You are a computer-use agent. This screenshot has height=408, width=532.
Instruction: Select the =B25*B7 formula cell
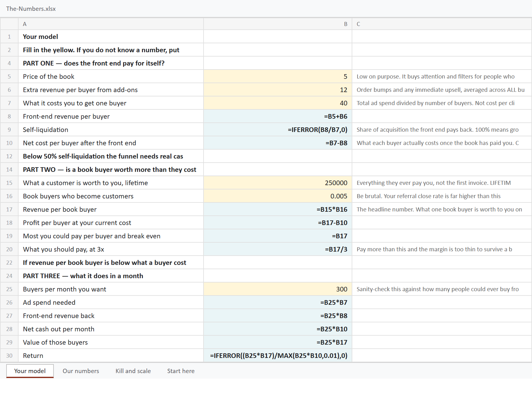pos(278,302)
